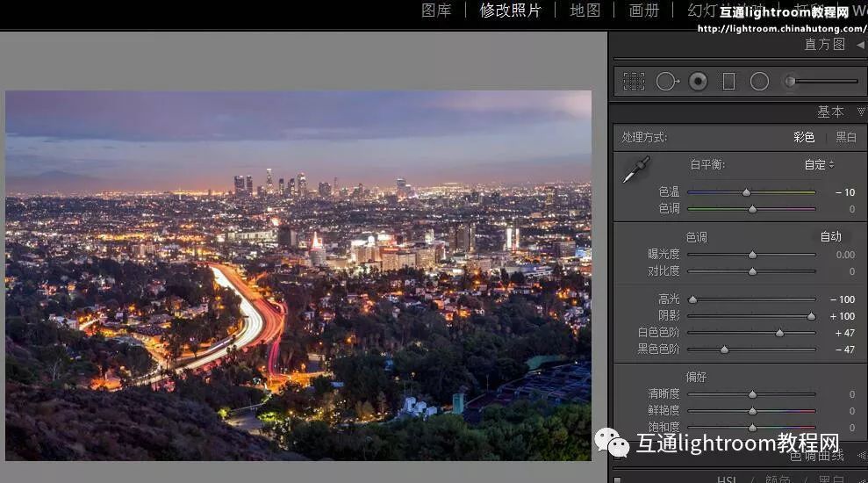Click the 饱和度 slider handle
Image resolution: width=868 pixels, height=483 pixels.
click(752, 428)
